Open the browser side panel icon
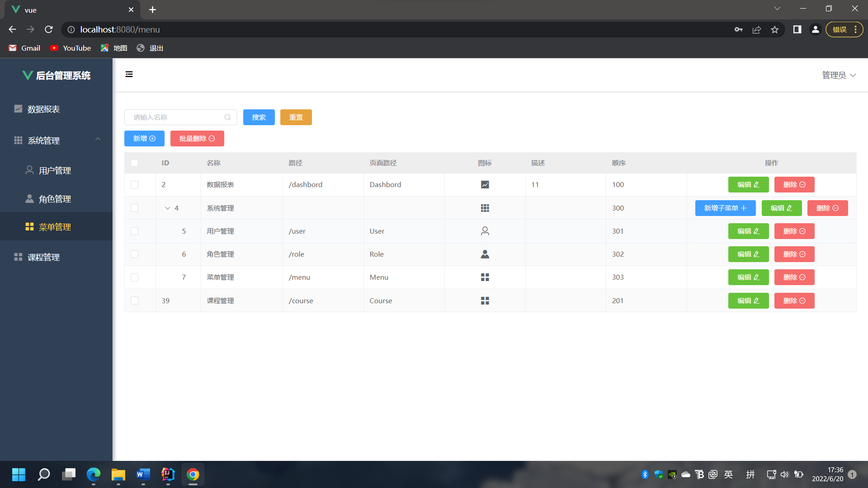The width and height of the screenshot is (868, 488). click(797, 29)
